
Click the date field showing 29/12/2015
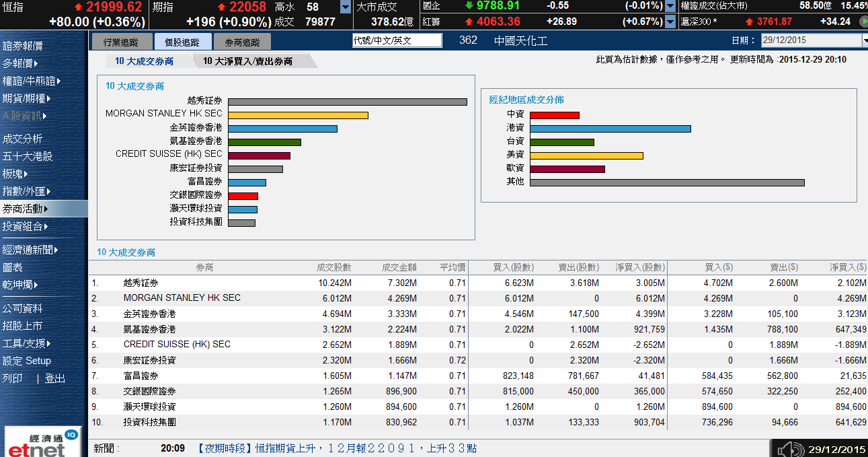[x=811, y=40]
